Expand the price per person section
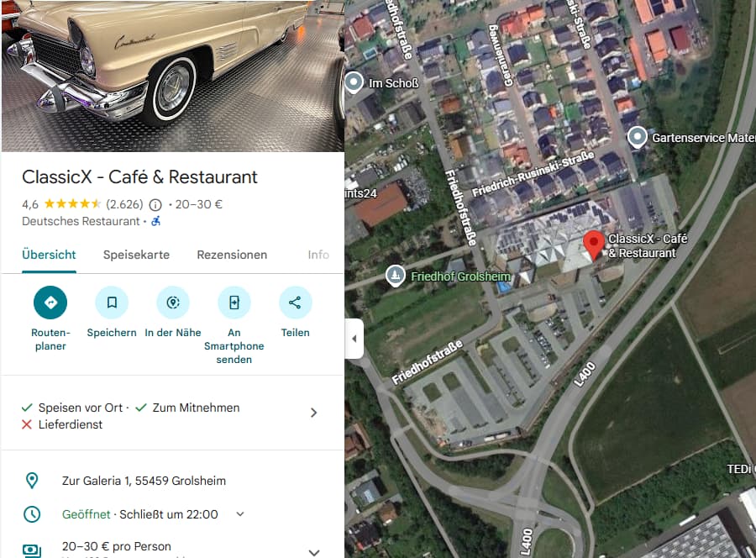The height and width of the screenshot is (558, 756). tap(314, 552)
